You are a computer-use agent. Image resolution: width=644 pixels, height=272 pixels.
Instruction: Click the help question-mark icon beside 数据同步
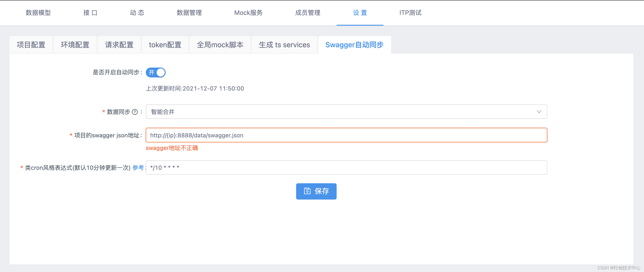pyautogui.click(x=135, y=112)
